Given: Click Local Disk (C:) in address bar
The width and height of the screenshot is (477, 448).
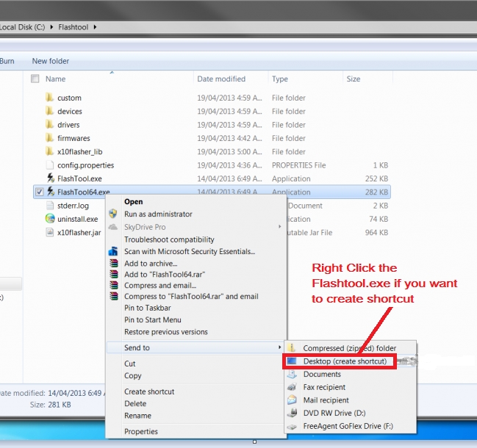Looking at the screenshot, I should point(23,27).
